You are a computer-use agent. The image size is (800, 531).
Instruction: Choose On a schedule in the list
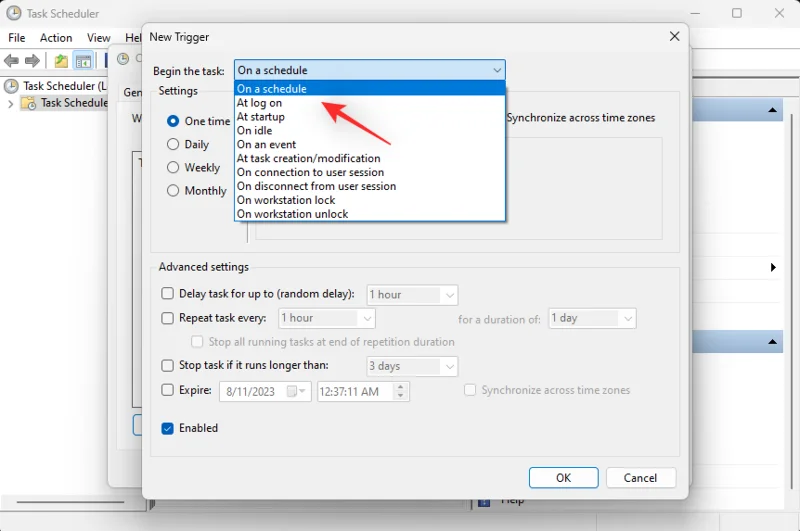click(x=370, y=89)
